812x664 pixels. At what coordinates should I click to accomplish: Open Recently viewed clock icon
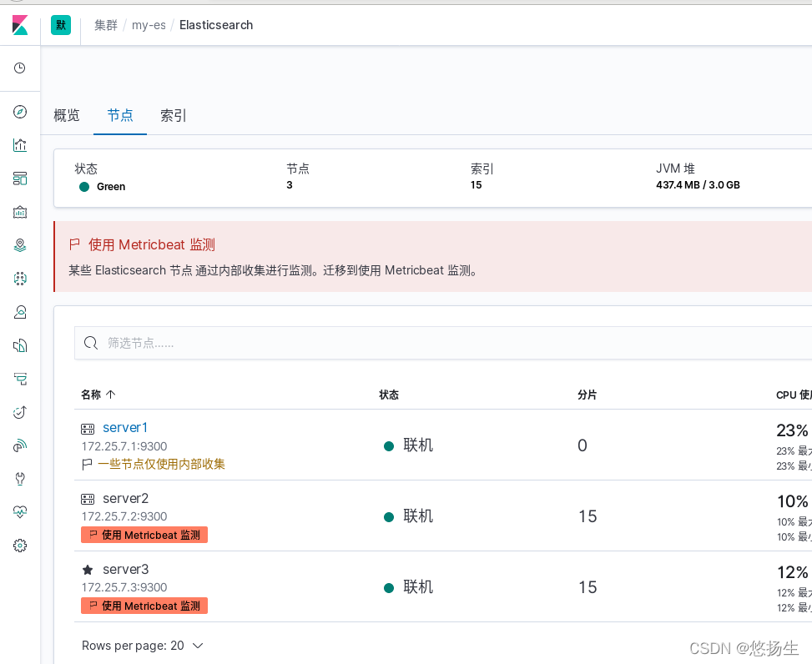[20, 68]
